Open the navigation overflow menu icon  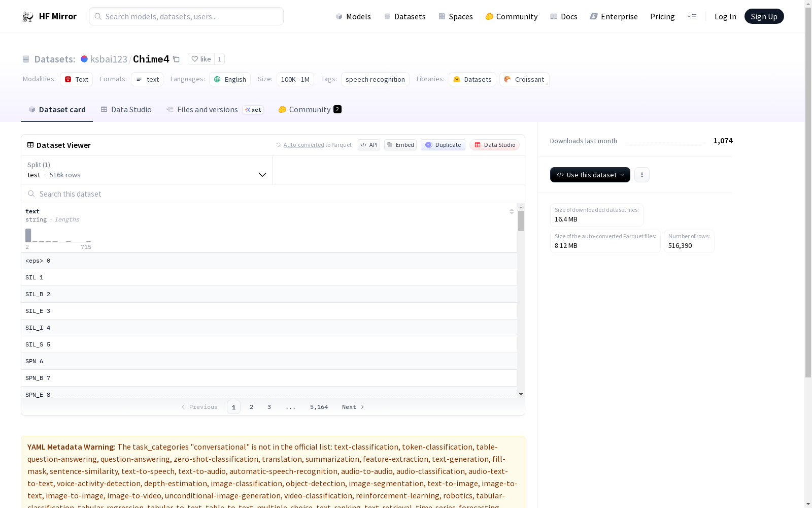[692, 16]
